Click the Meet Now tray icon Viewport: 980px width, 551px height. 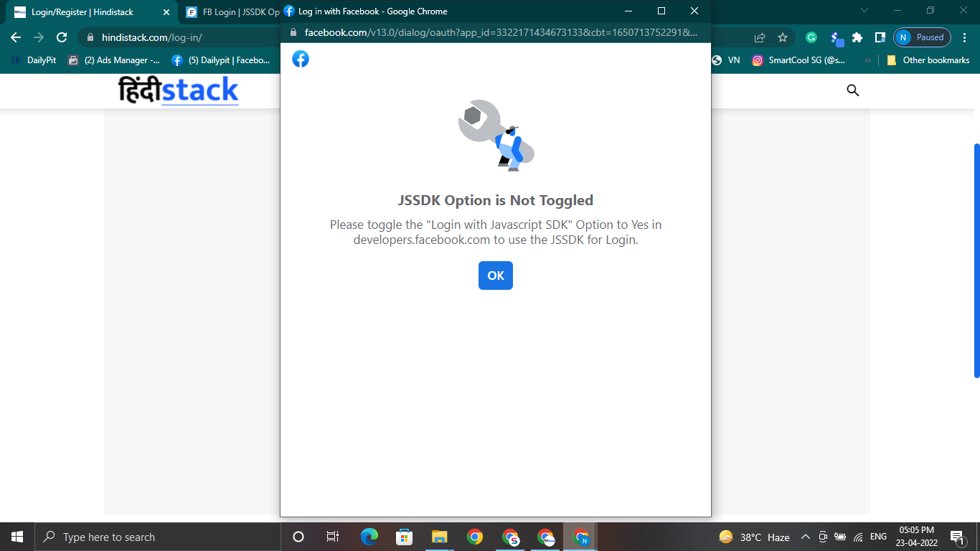pyautogui.click(x=823, y=537)
